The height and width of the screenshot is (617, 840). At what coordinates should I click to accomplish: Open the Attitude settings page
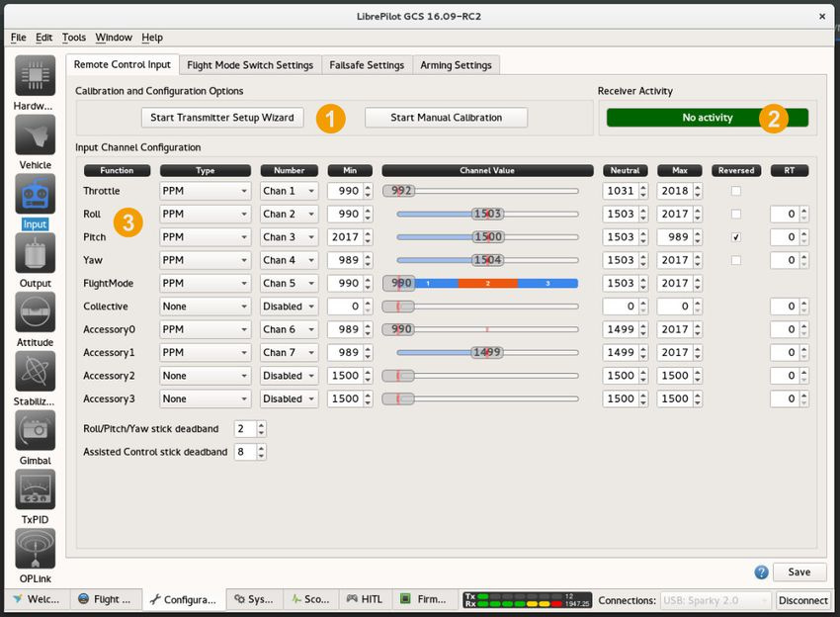(x=35, y=312)
